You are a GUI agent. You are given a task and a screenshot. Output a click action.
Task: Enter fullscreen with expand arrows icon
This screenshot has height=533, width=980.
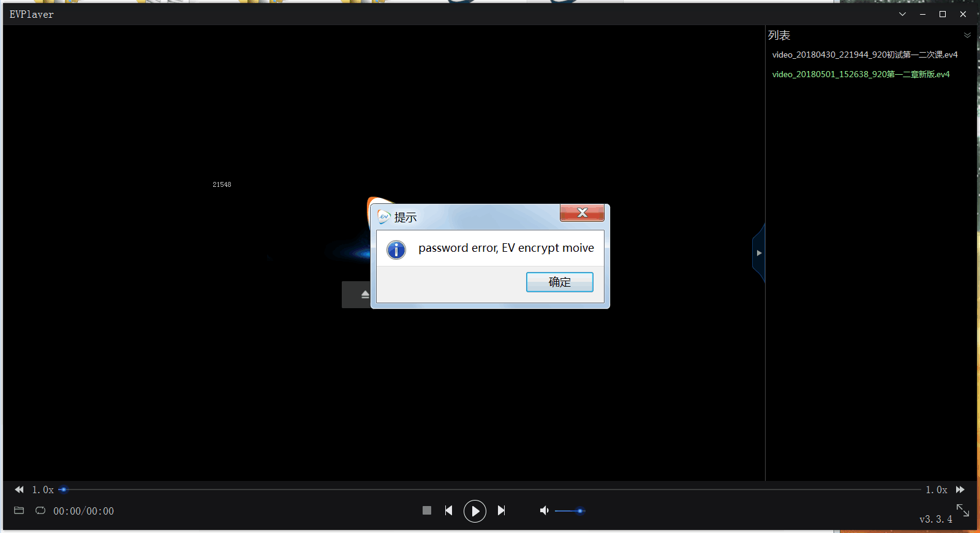[962, 510]
